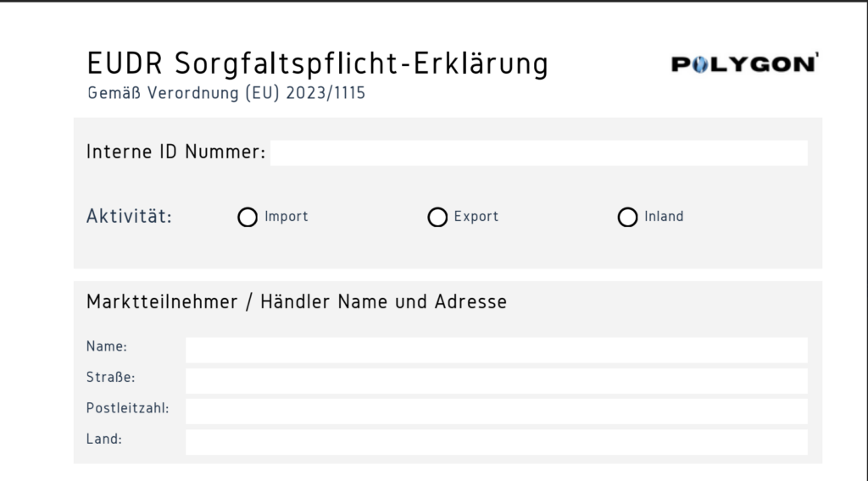868x481 pixels.
Task: Click the Export option label text
Action: coord(476,217)
